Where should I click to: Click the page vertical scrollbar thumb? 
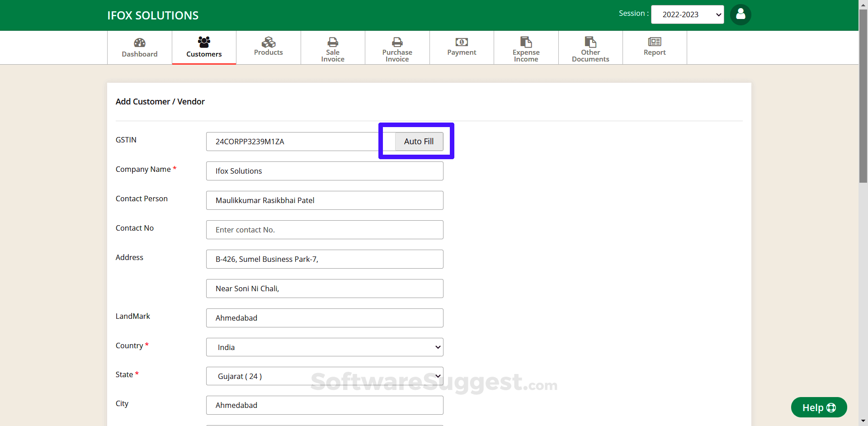[863, 95]
